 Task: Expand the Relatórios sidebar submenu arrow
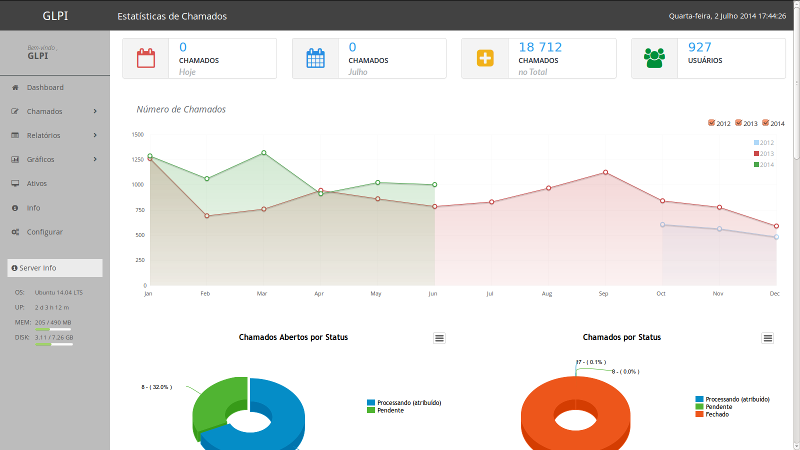[x=95, y=136]
